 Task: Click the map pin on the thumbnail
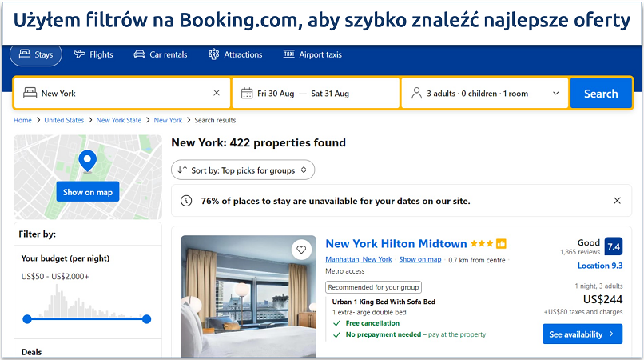[x=88, y=160]
